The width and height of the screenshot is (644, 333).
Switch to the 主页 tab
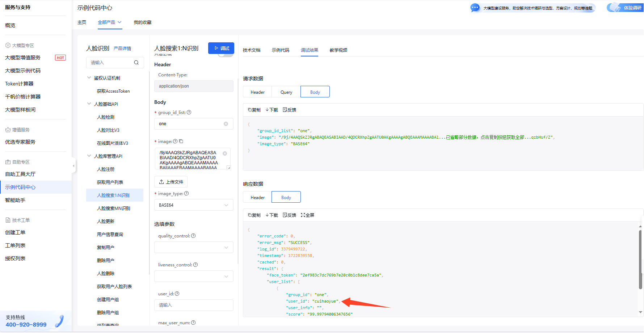click(x=82, y=22)
